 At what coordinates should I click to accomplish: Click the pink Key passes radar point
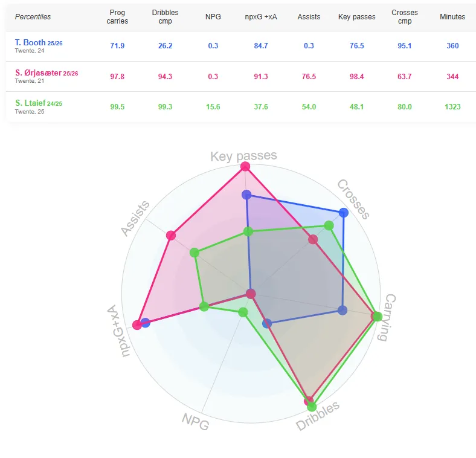(245, 166)
